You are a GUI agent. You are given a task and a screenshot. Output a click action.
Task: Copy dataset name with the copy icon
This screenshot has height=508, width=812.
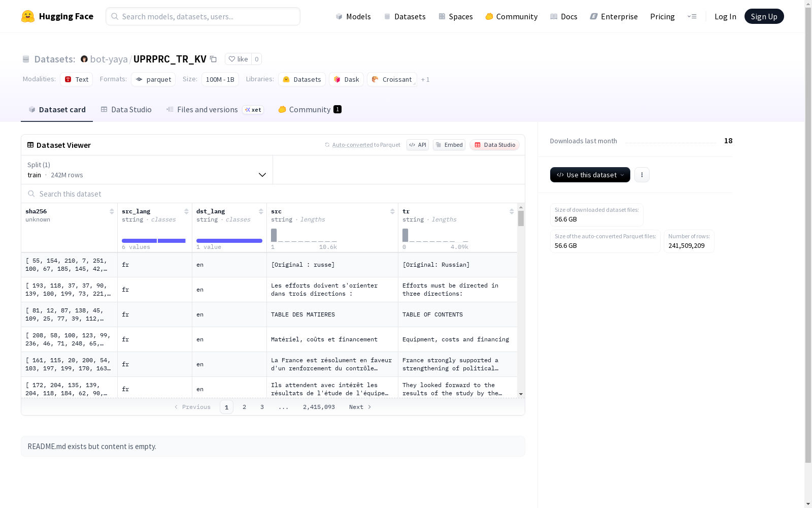click(x=214, y=59)
